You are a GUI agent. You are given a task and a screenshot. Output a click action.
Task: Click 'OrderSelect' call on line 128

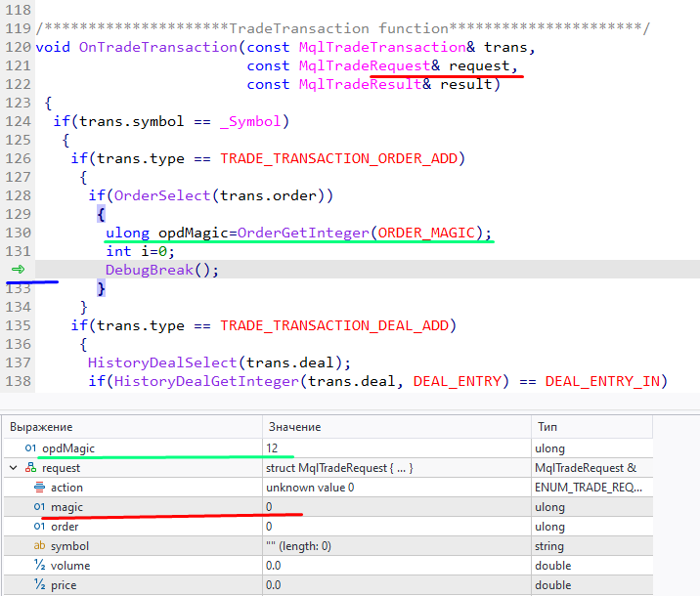[162, 195]
